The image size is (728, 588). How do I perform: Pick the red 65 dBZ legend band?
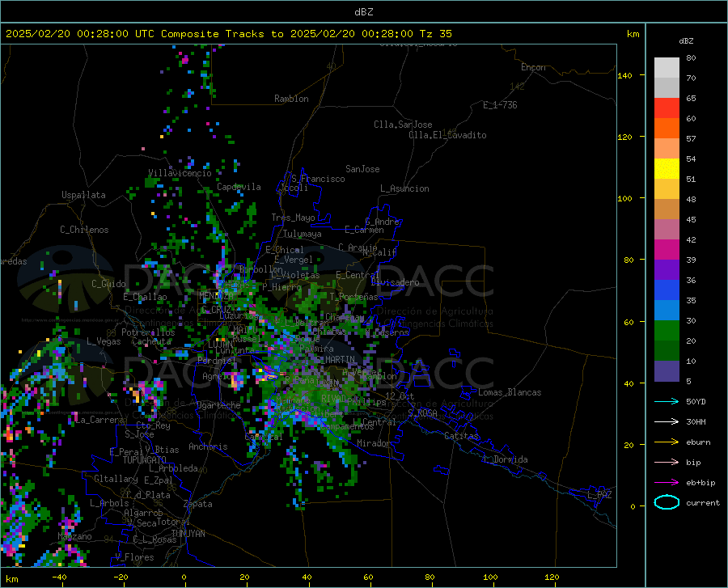coord(667,108)
